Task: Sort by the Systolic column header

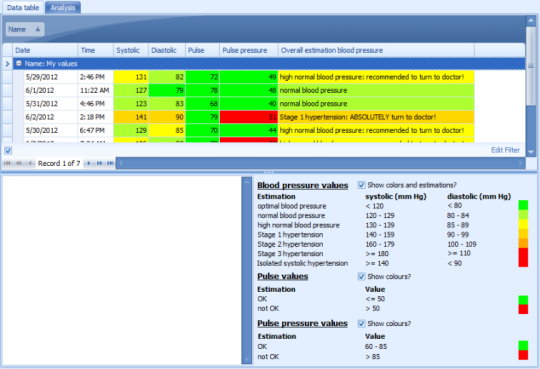Action: pos(131,50)
